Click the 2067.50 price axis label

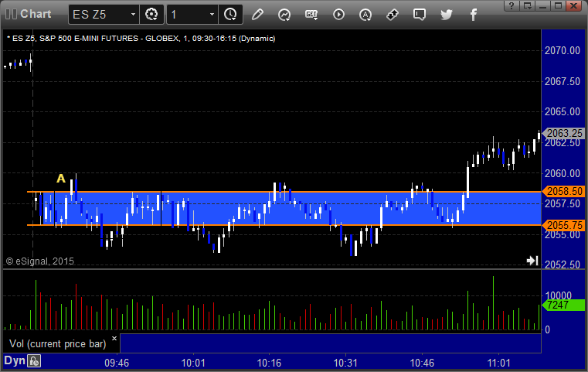click(563, 81)
